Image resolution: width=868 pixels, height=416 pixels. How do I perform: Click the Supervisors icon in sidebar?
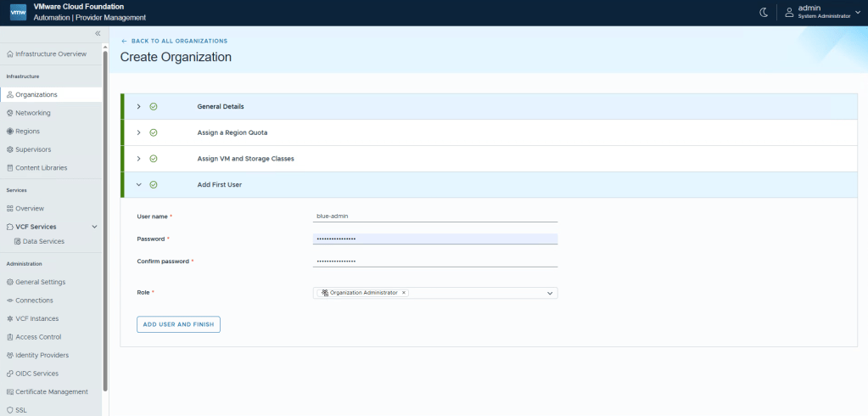tap(10, 149)
